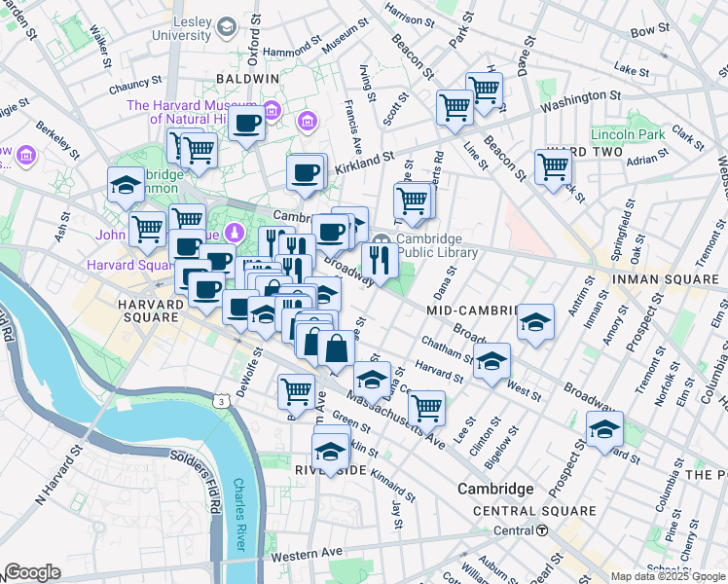Select the shopping cart marker by DeWolfe St and Green St
This screenshot has width=728, height=584.
(296, 392)
